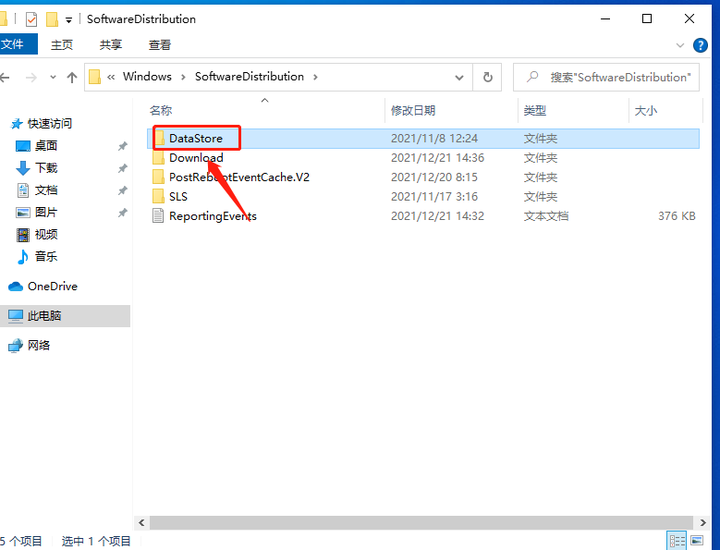
Task: Click the search SoftwareDistribution input box
Action: coord(606,77)
